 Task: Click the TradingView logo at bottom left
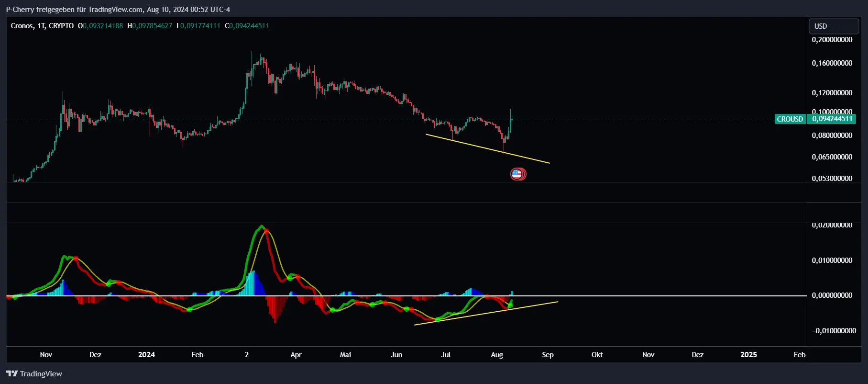pos(34,374)
